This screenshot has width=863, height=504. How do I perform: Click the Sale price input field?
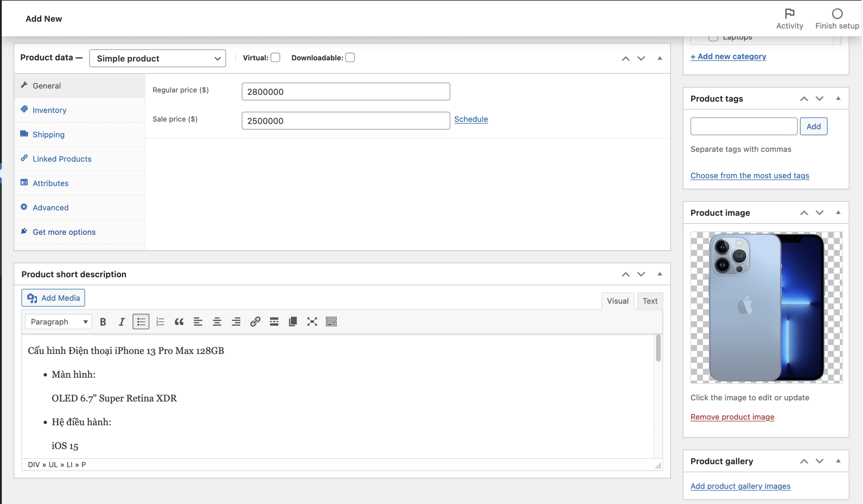point(346,120)
